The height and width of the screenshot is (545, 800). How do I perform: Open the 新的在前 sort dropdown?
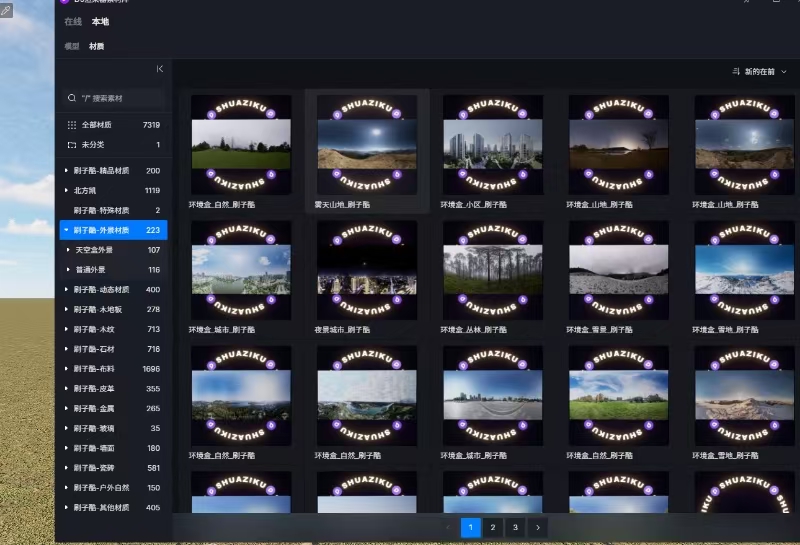[x=760, y=71]
